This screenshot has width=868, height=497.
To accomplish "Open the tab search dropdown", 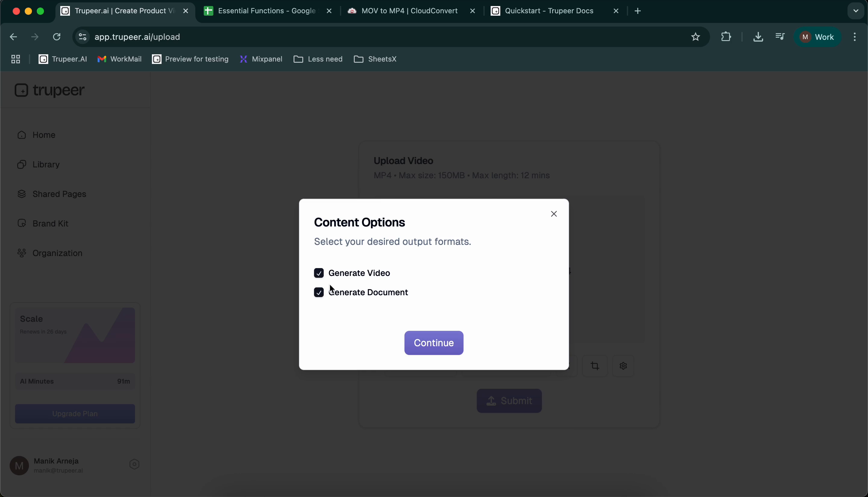I will coord(855,11).
